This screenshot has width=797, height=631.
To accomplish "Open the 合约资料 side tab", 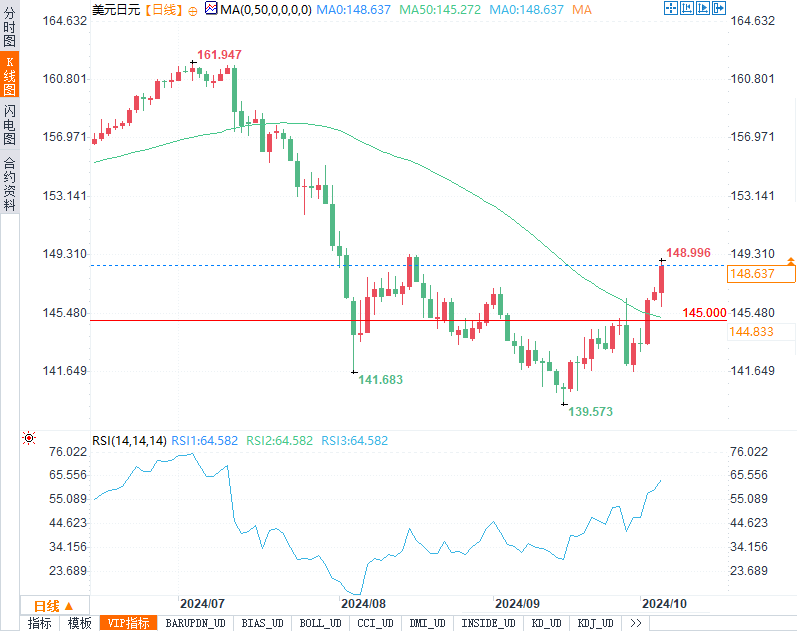I will pos(10,184).
